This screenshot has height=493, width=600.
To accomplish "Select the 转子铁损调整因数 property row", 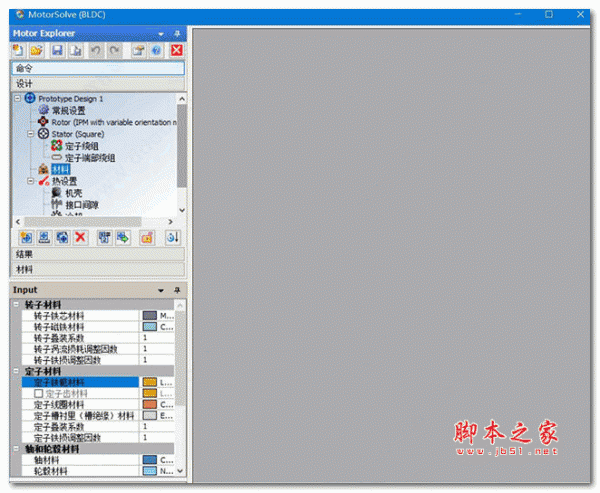I will click(80, 360).
